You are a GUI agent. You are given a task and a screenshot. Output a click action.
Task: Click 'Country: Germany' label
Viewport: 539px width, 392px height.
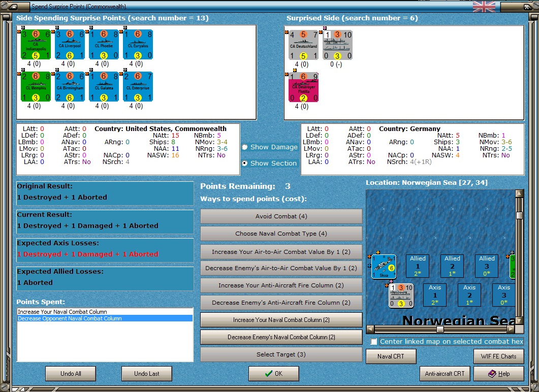point(410,129)
